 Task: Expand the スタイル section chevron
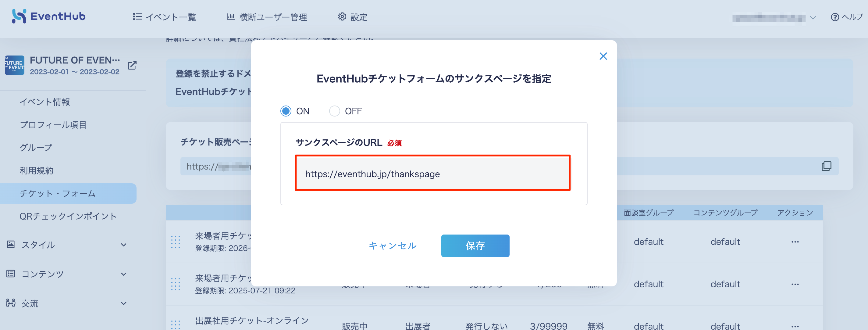coord(124,245)
